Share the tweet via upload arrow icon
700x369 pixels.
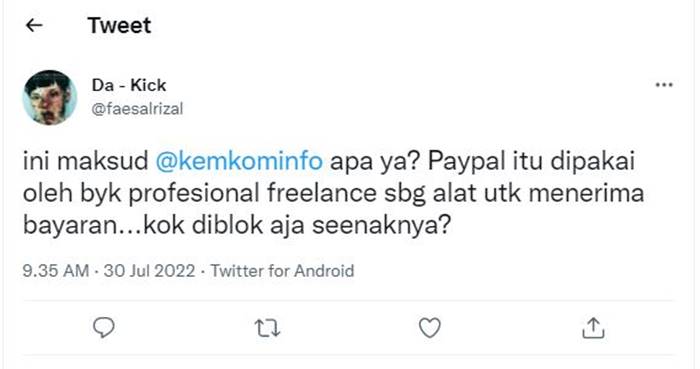click(593, 328)
